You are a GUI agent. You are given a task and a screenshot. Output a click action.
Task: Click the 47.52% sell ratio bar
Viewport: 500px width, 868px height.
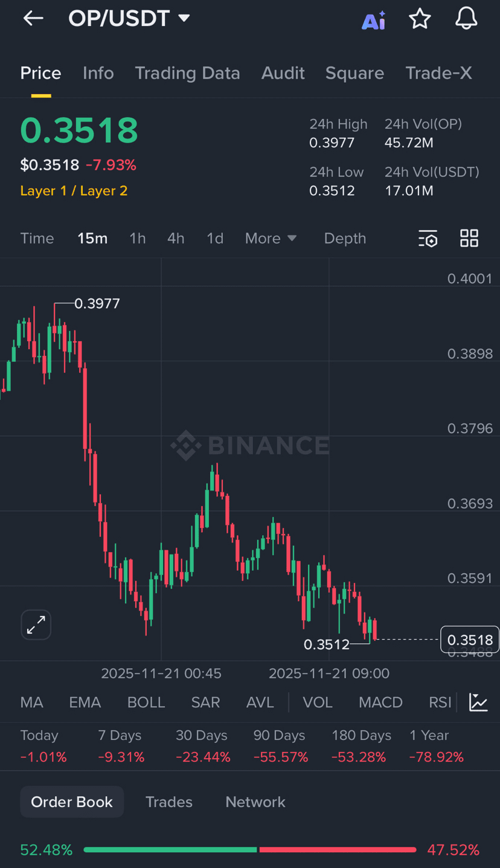pos(338,850)
